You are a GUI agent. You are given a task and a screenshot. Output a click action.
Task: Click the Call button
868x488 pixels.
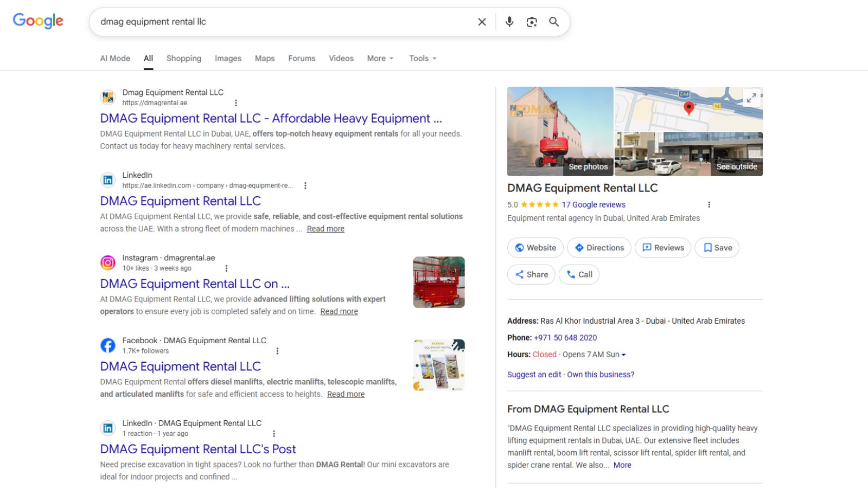click(x=579, y=274)
